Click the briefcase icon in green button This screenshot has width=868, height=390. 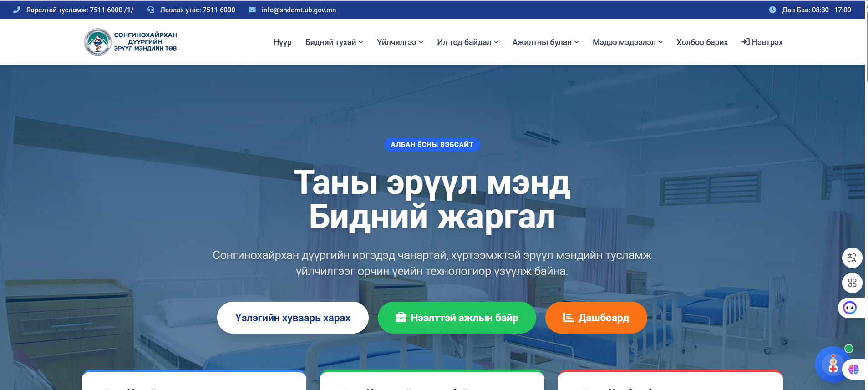[x=401, y=317]
